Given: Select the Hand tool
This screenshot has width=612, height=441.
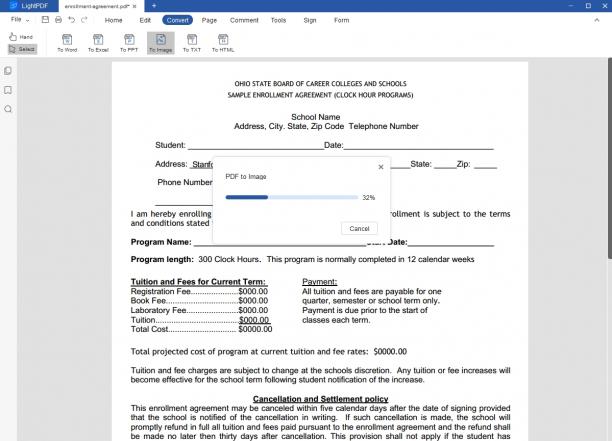Looking at the screenshot, I should (x=21, y=37).
